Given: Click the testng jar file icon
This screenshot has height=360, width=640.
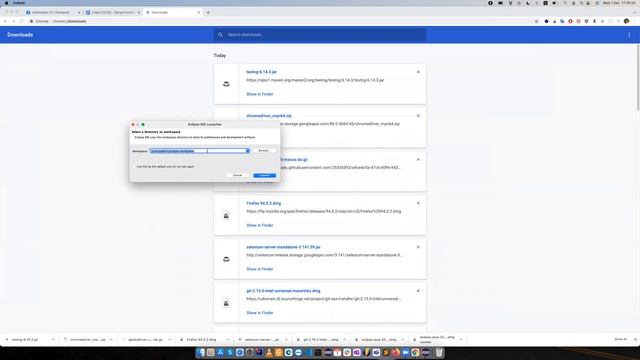Looking at the screenshot, I should pos(226,84).
